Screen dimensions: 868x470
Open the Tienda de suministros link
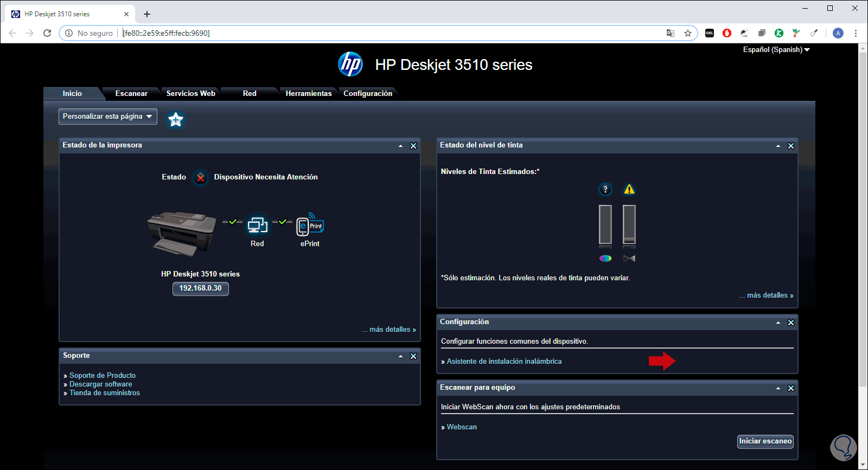[x=105, y=392]
